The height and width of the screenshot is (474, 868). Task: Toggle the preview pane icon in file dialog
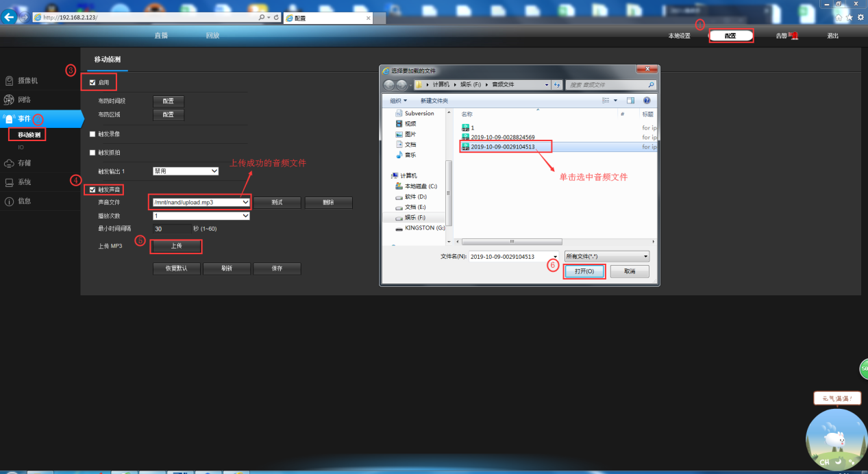click(x=630, y=100)
